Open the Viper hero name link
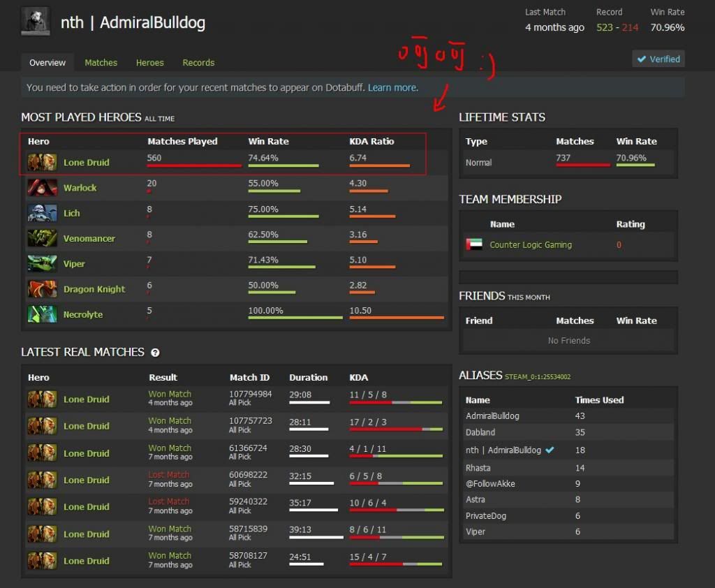The height and width of the screenshot is (588, 715). (x=74, y=264)
